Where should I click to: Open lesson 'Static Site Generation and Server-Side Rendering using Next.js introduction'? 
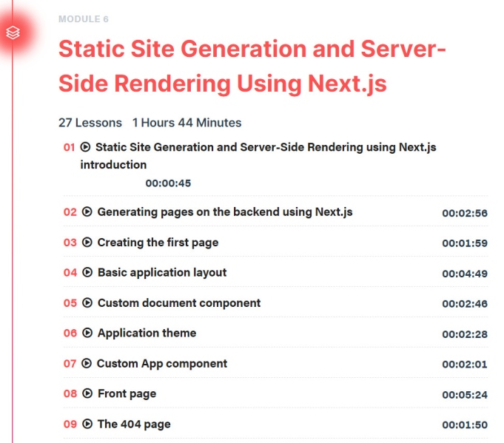pos(258,156)
